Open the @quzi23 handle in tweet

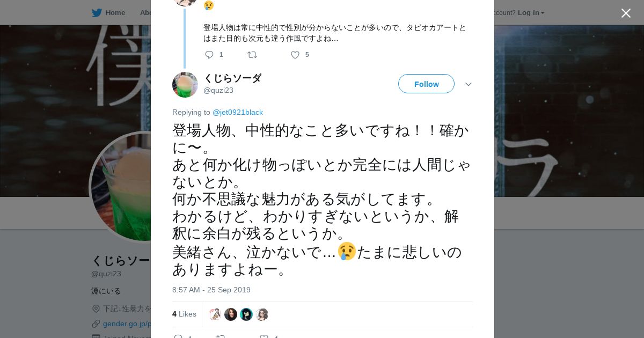(218, 90)
